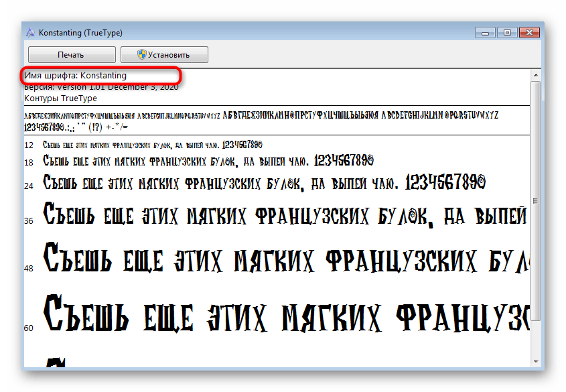Click the Печать button
This screenshot has height=392, width=566.
pos(72,55)
